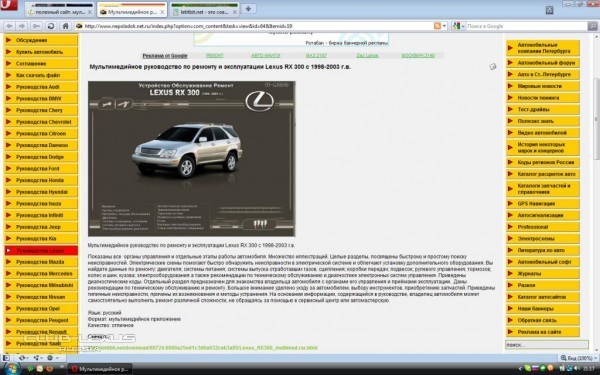Open a new tab with plus button
Image resolution: width=600 pixels, height=375 pixels.
[x=248, y=8]
